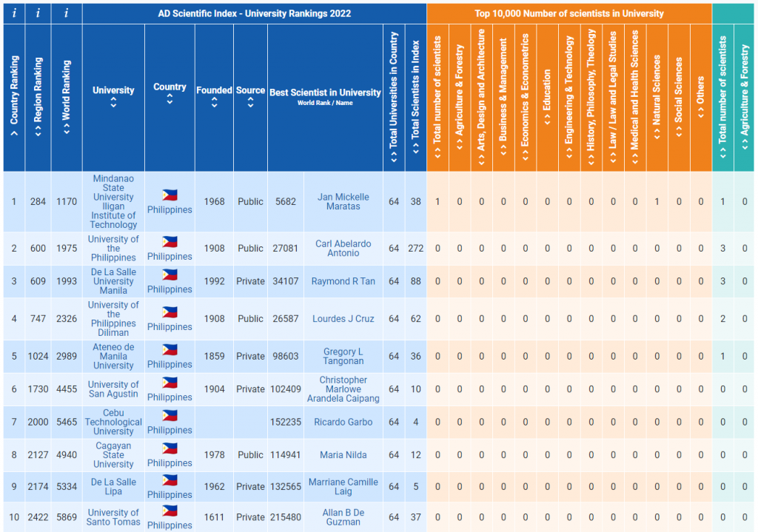The width and height of the screenshot is (758, 532).
Task: Open scientist Jan Mickelle Maratas profile
Action: point(343,201)
